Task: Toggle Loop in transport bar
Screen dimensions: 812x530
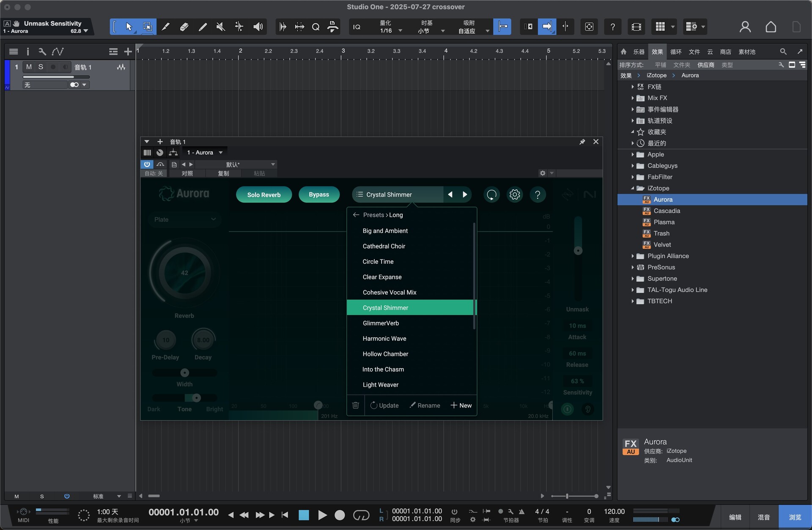Action: 361,515
